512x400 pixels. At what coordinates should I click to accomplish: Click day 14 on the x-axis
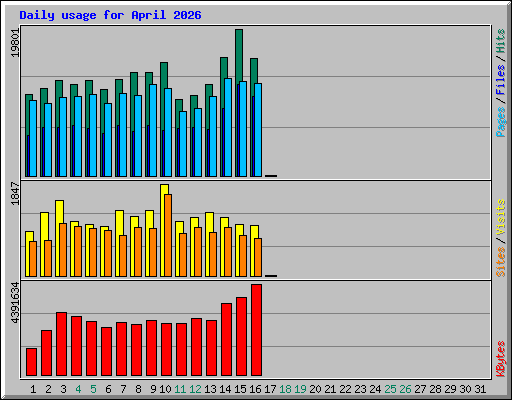pos(225,389)
